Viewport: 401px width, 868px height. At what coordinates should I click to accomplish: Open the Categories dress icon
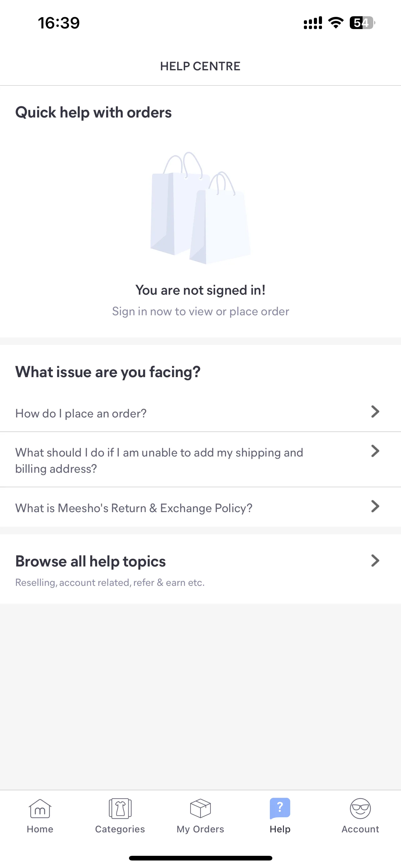click(120, 808)
